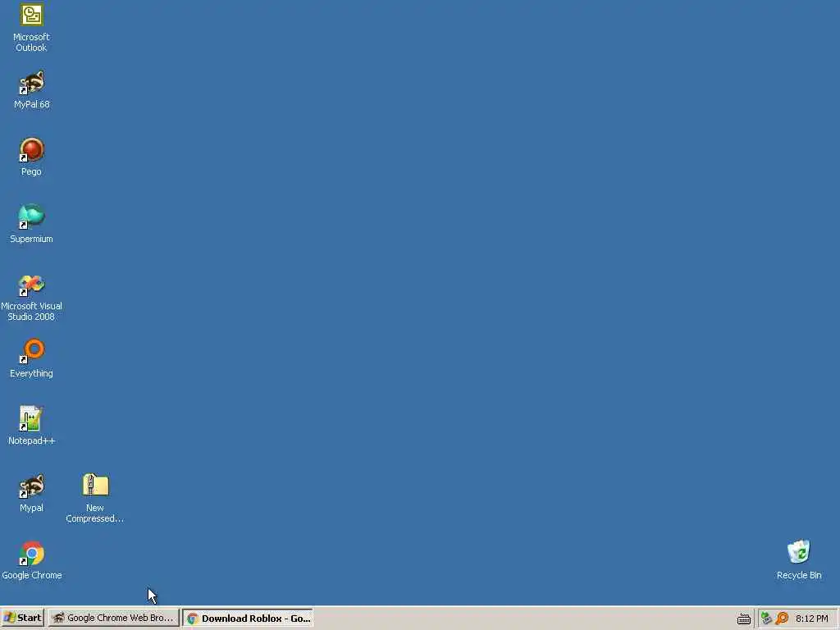Viewport: 840px width, 630px height.
Task: Select the Google Chrome desktop shortcut
Action: point(32,560)
